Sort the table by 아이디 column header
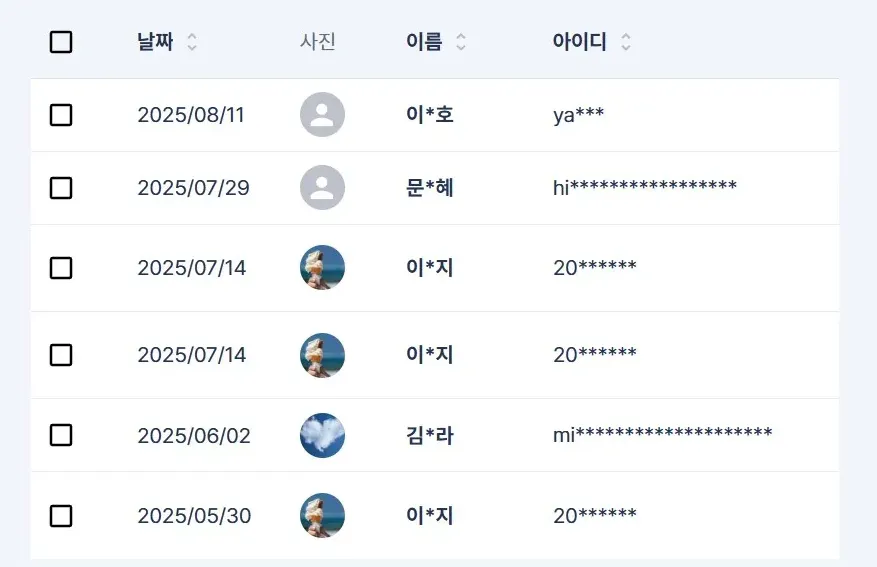Screen dimensions: 877x567 tap(579, 42)
